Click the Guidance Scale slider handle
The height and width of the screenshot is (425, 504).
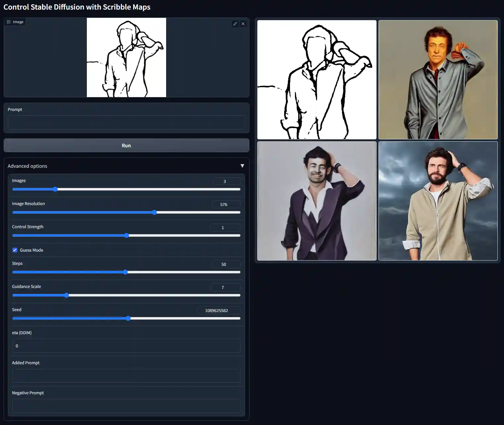pos(66,295)
